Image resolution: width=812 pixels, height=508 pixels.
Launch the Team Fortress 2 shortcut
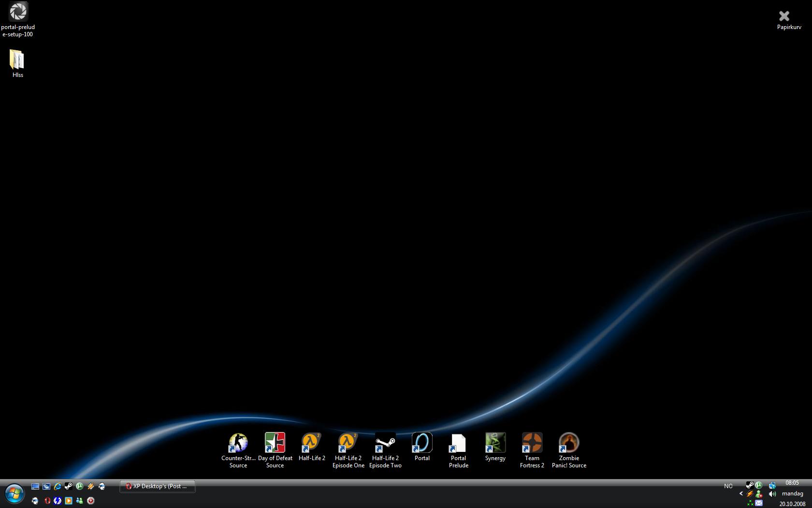532,450
